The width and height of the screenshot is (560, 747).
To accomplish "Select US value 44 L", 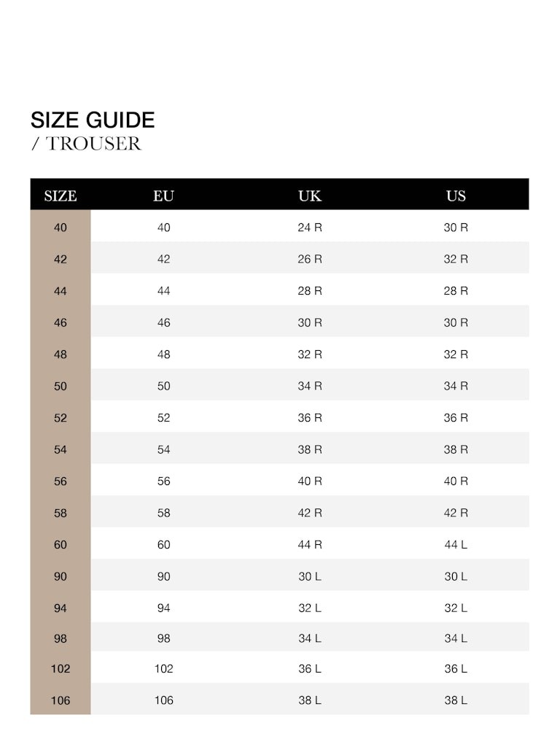I will tap(456, 545).
